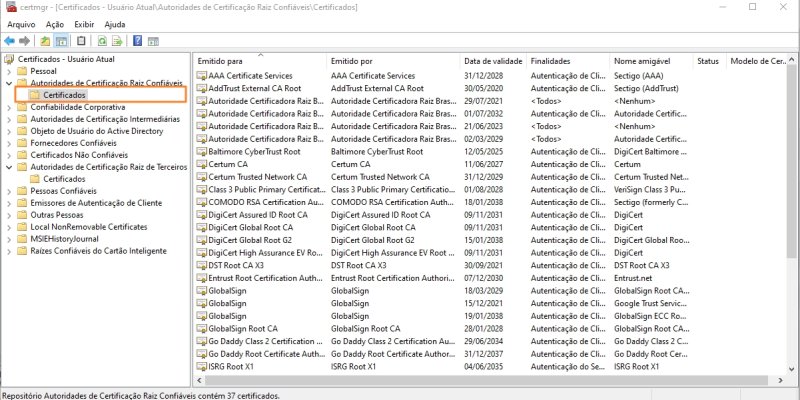Screen dimensions: 800x400
Task: Sort by the Emitido para column header
Action: tap(260, 61)
